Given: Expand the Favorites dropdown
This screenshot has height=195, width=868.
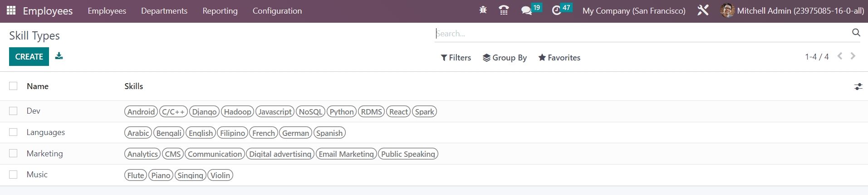Looking at the screenshot, I should (x=559, y=58).
